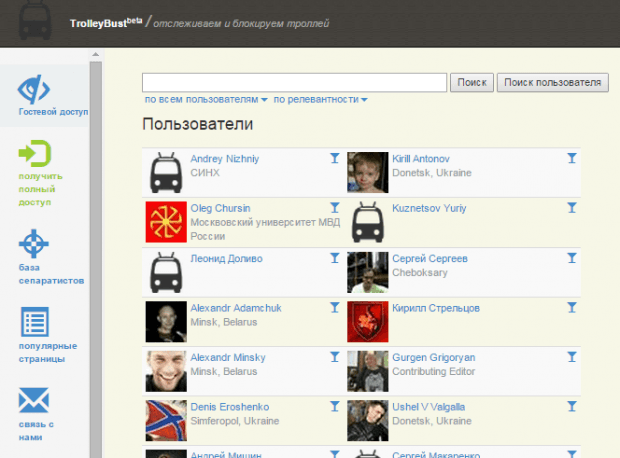Click the left sidebar vertical scrollbar
The height and width of the screenshot is (458, 620).
tap(96, 250)
